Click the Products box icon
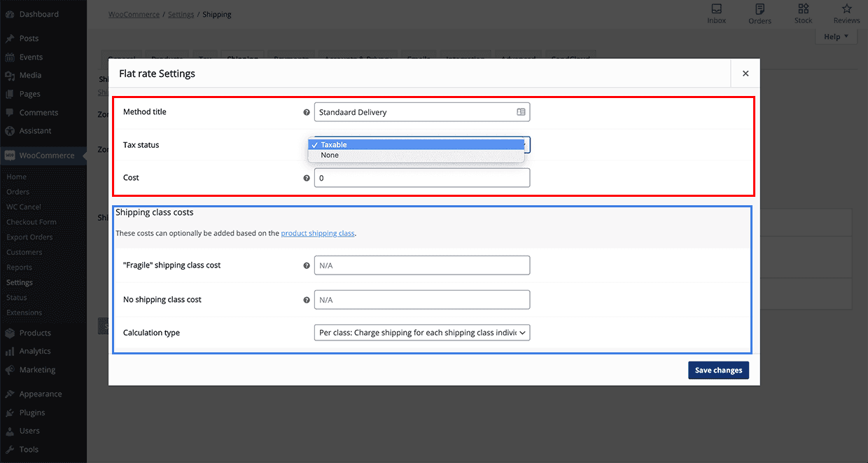 pyautogui.click(x=9, y=333)
